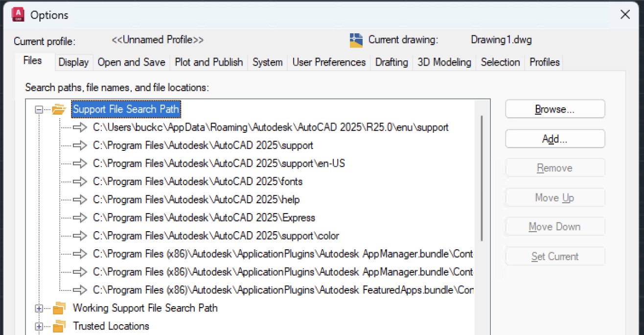Click the folder icon beside Trusted Locations

[59, 326]
